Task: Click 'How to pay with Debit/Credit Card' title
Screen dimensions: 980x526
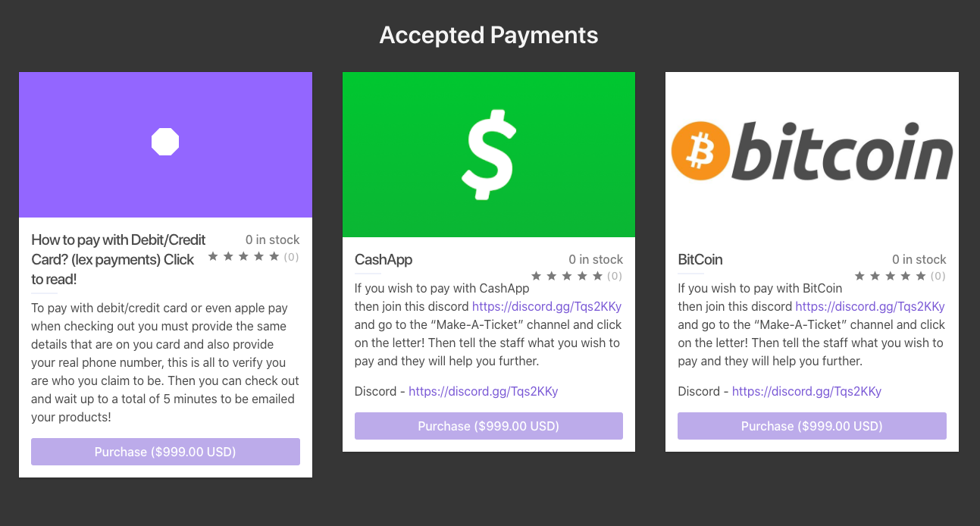Action: pyautogui.click(x=118, y=259)
